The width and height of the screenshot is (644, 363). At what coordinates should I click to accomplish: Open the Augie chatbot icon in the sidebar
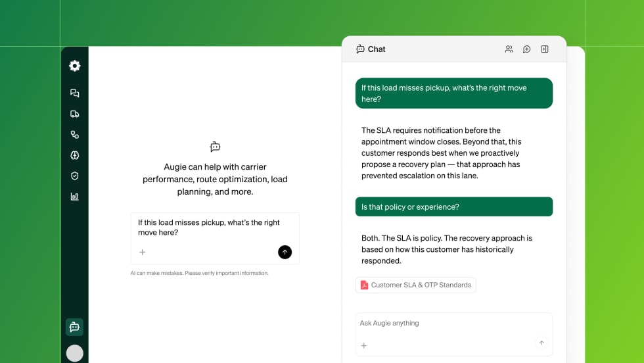pos(74,327)
